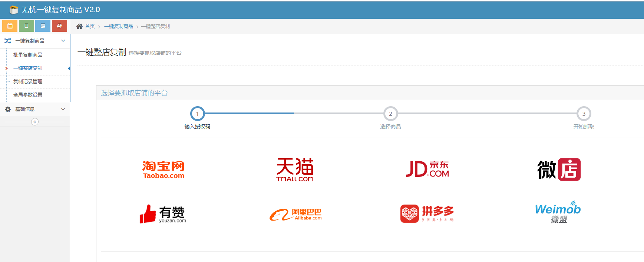The image size is (644, 262).
Task: Click step 3 circle in the wizard
Action: click(584, 114)
